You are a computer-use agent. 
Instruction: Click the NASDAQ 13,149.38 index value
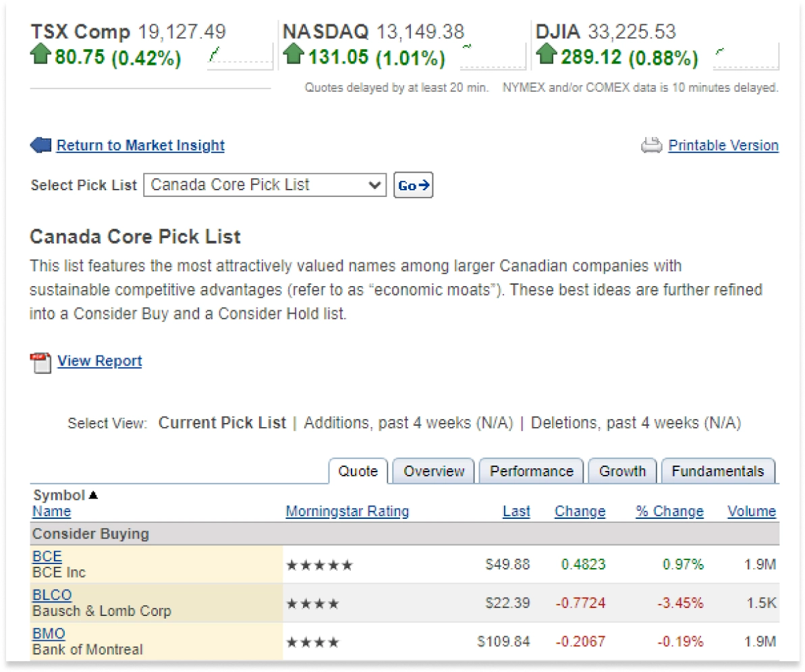420,32
